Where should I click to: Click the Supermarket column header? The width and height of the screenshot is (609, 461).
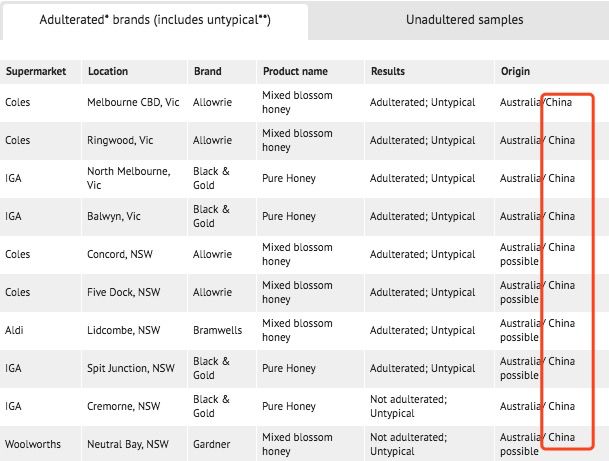tap(35, 72)
